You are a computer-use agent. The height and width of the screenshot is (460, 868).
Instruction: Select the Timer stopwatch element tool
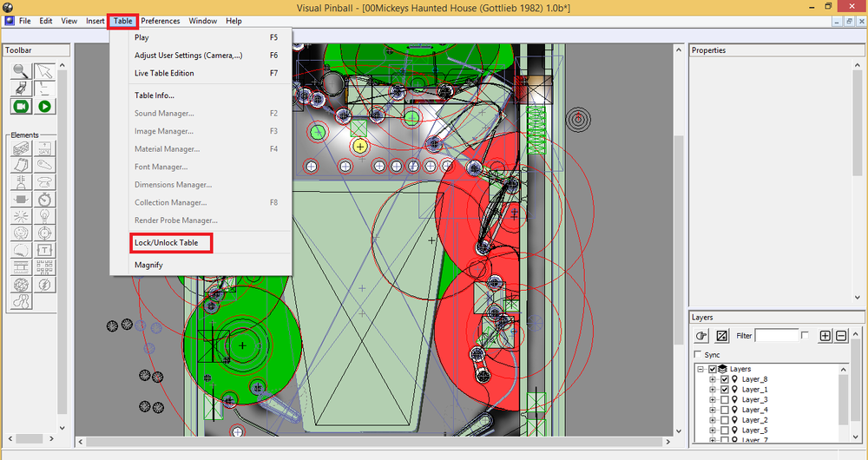[x=44, y=199]
